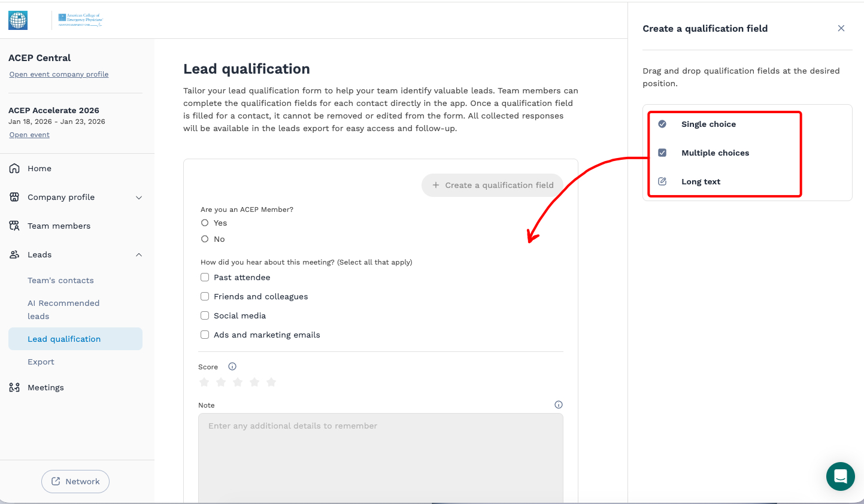Click the Note text area to add details

tap(381, 455)
